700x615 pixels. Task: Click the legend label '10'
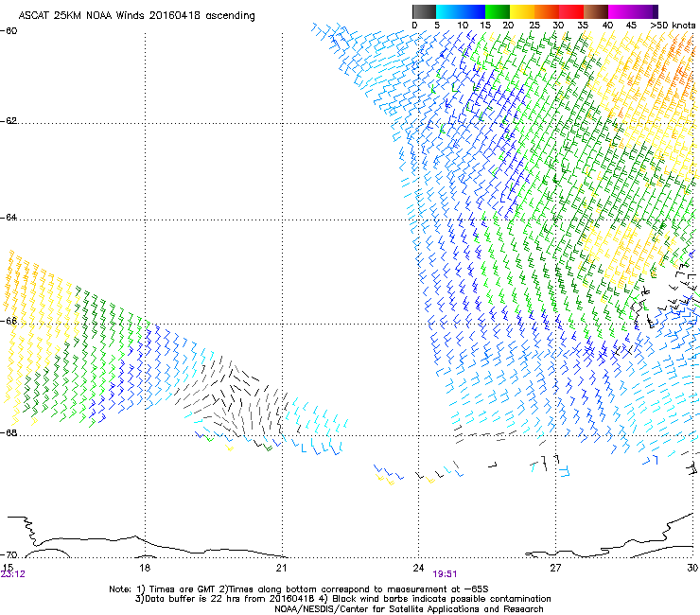coord(463,26)
